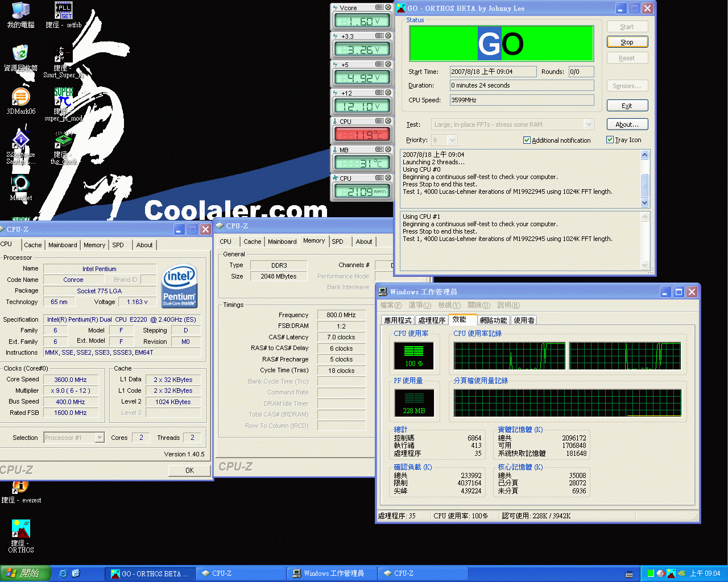728x582 pixels.
Task: Launch Internet Explorer from the quick launch bar
Action: (63, 573)
